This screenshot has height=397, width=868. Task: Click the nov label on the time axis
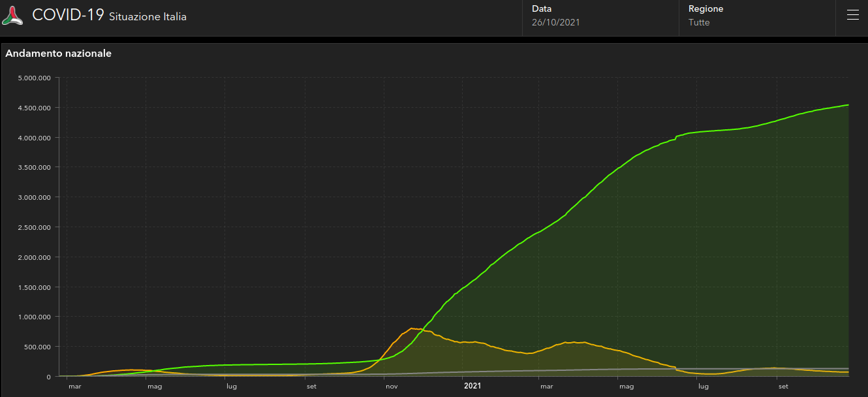tap(392, 387)
